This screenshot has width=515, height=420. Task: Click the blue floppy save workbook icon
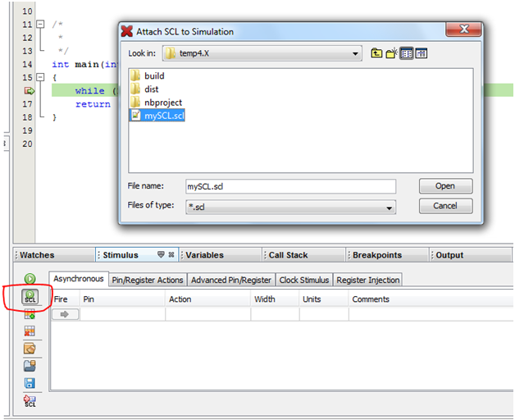30,383
